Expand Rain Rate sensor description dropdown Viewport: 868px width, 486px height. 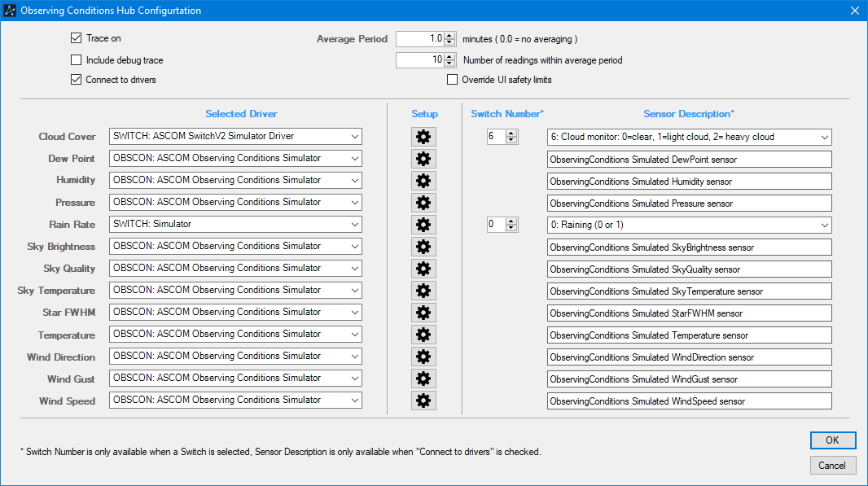click(824, 225)
